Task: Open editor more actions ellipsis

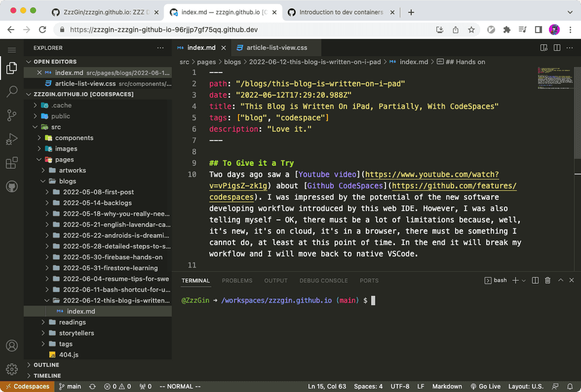Action: [x=570, y=48]
